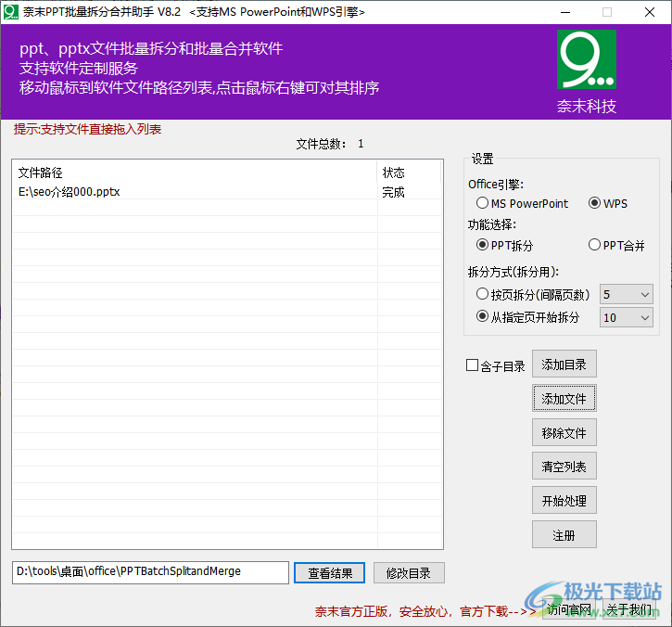Close the application window
Viewport: 672px width, 627px height.
(x=650, y=12)
